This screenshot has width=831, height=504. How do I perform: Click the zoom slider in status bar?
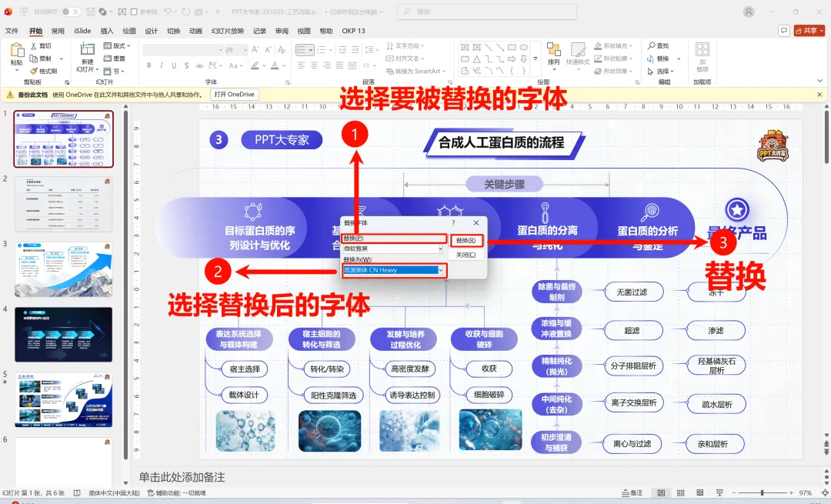(x=762, y=493)
